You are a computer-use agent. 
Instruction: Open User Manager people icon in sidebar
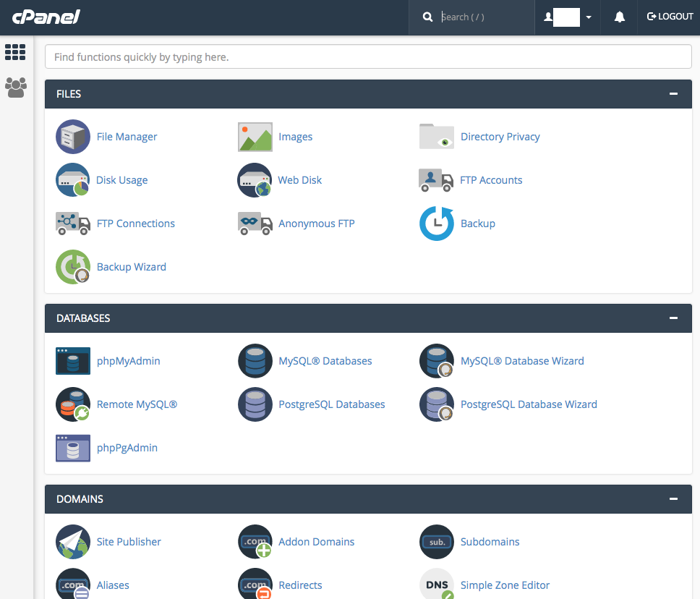pos(16,88)
